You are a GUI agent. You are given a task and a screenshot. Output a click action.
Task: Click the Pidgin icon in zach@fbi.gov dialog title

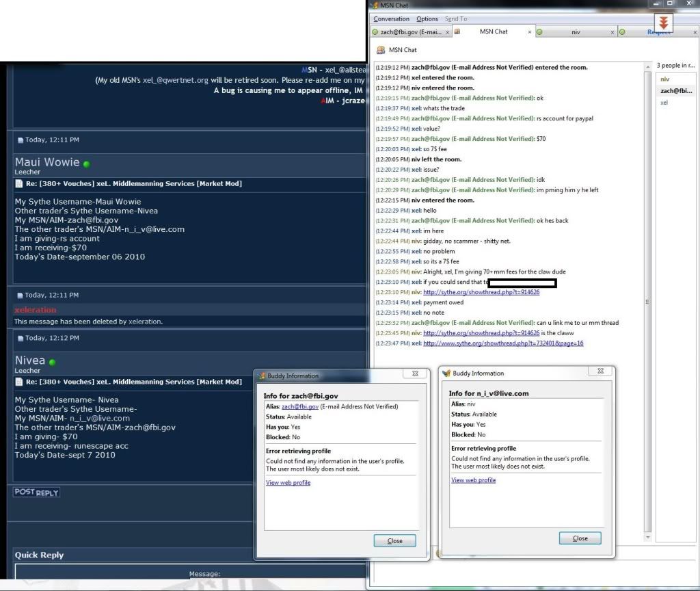click(262, 376)
